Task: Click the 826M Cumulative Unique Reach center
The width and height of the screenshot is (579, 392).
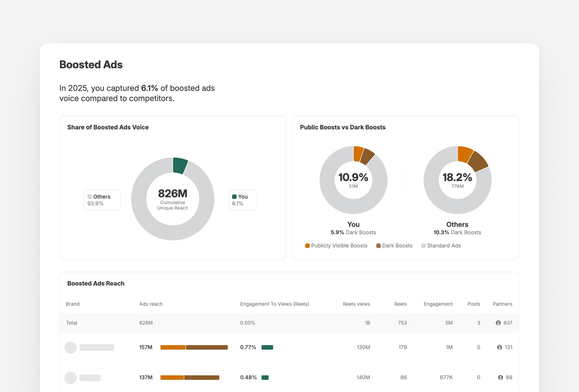Action: pyautogui.click(x=173, y=199)
